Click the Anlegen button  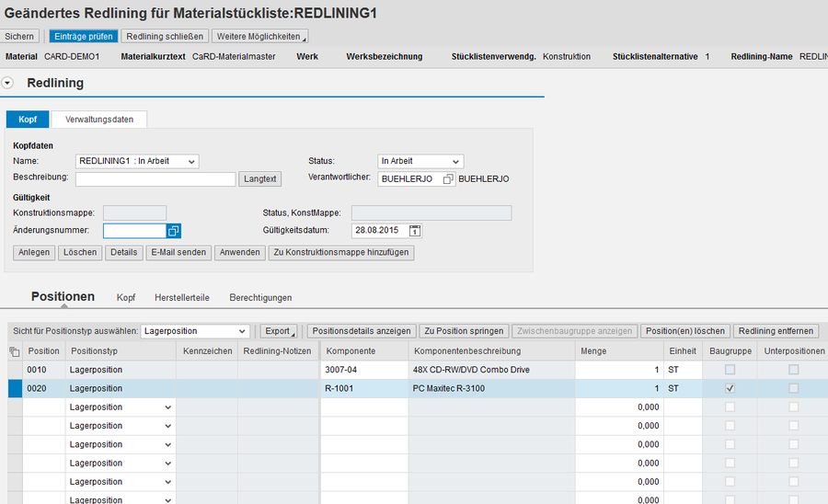(x=34, y=253)
